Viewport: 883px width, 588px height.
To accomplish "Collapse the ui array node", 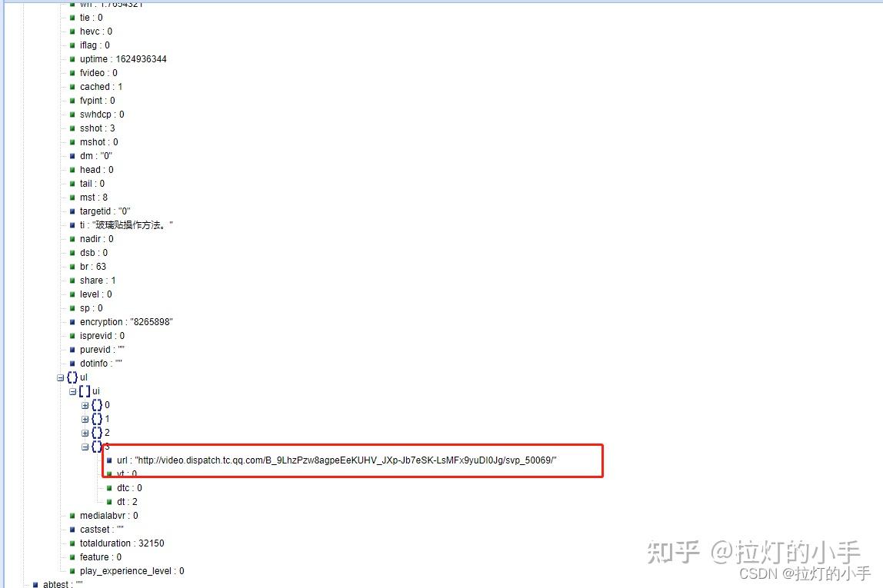I will tap(72, 392).
